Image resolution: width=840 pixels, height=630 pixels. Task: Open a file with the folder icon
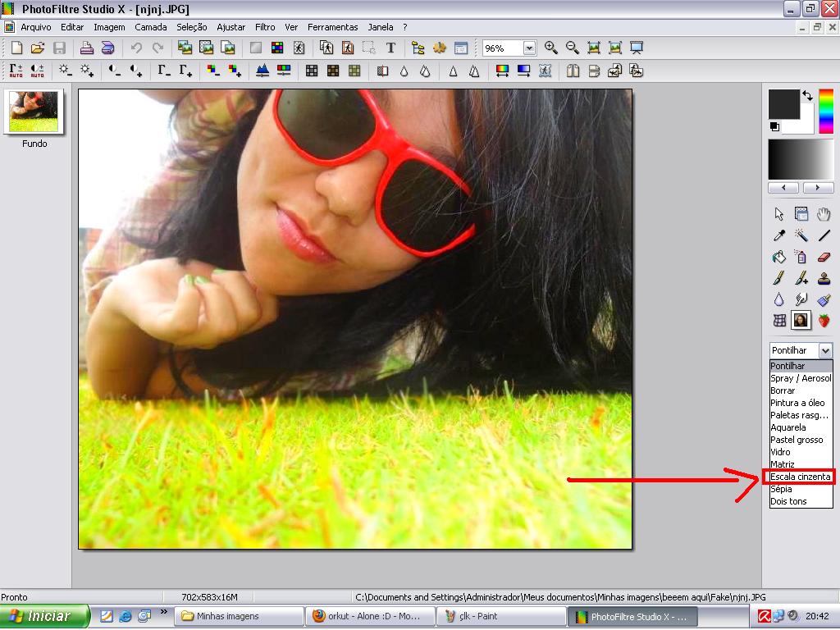click(38, 48)
